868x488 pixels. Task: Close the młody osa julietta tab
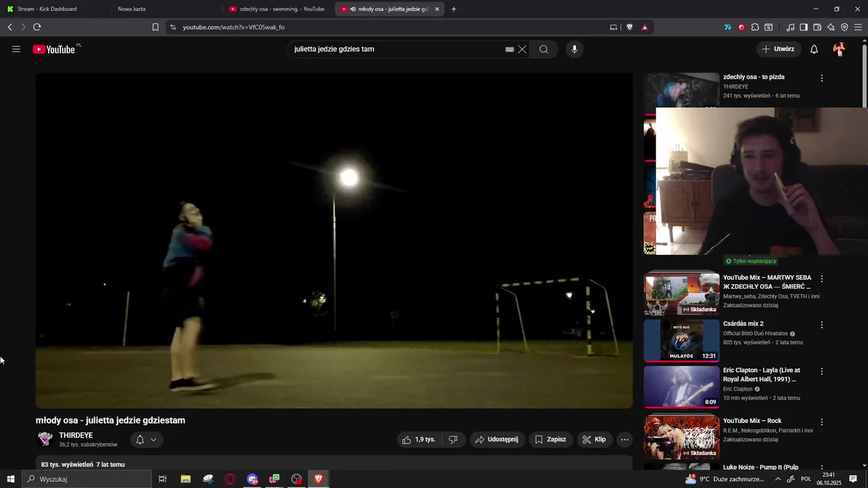click(437, 9)
